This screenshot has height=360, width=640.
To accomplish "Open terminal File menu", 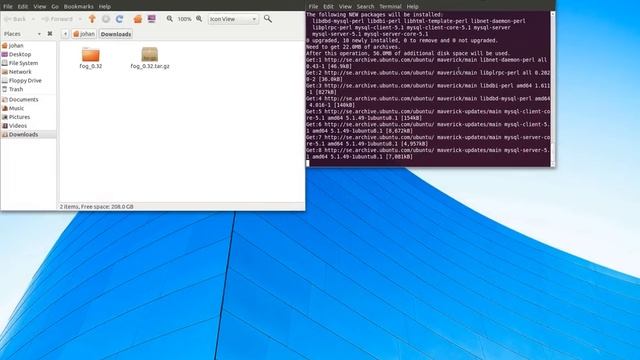I will point(313,7).
